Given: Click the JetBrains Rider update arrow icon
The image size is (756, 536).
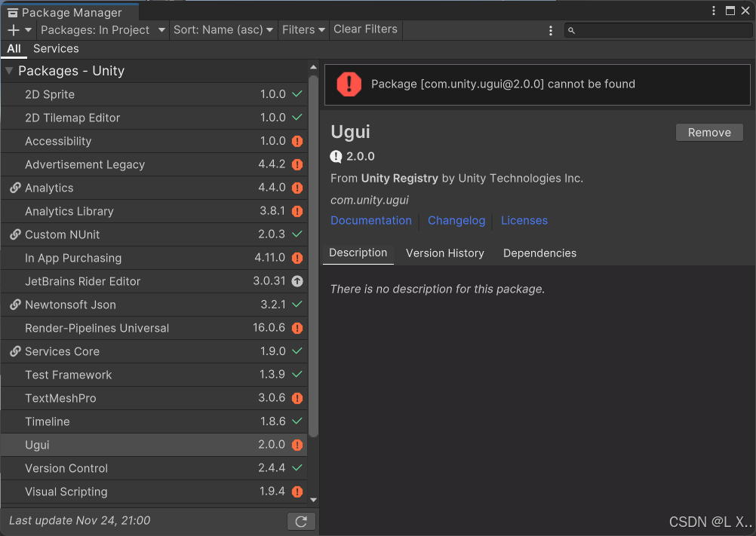Looking at the screenshot, I should 297,281.
